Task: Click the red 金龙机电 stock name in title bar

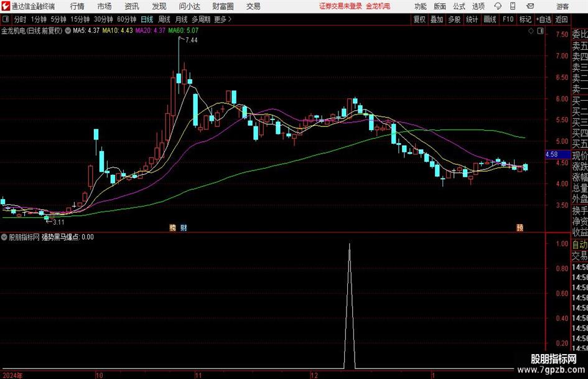Action: pos(378,6)
